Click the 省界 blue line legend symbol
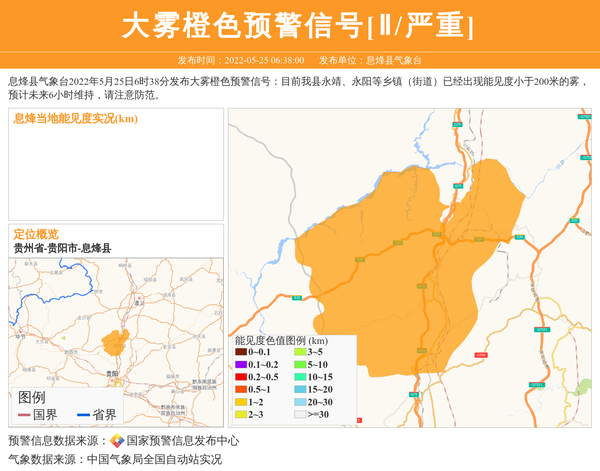The image size is (600, 471). pos(83,414)
